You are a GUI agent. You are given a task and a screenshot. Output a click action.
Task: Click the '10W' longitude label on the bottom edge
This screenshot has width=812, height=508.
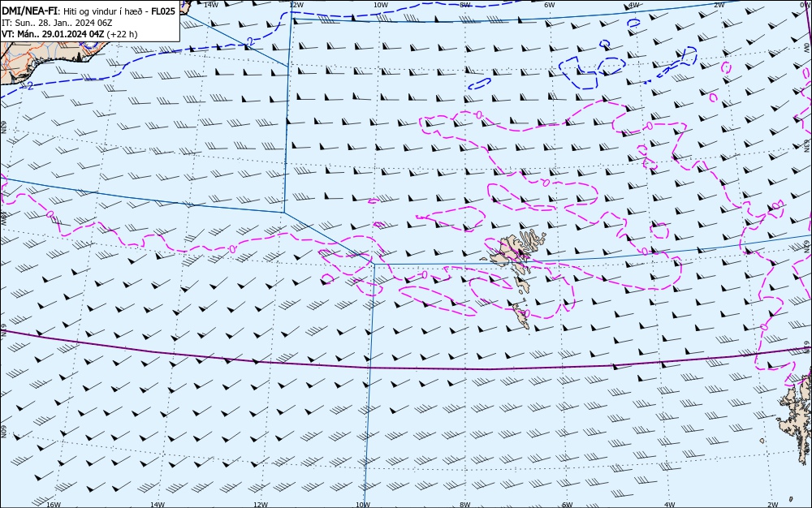click(x=363, y=505)
